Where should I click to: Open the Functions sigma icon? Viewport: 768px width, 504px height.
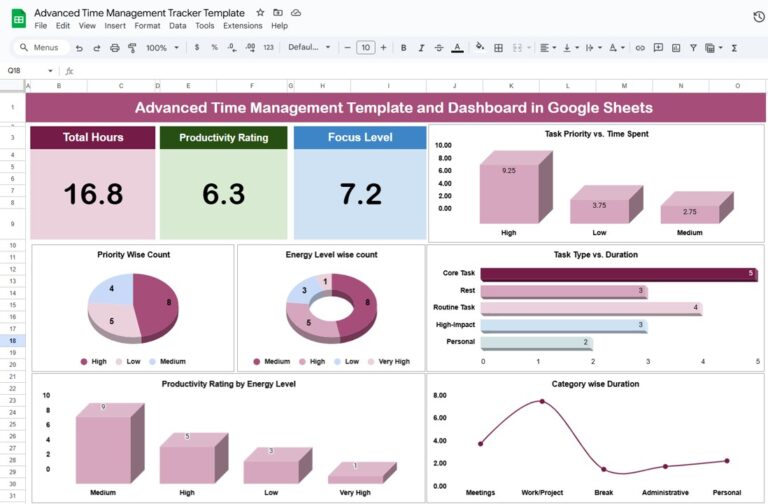pyautogui.click(x=734, y=48)
